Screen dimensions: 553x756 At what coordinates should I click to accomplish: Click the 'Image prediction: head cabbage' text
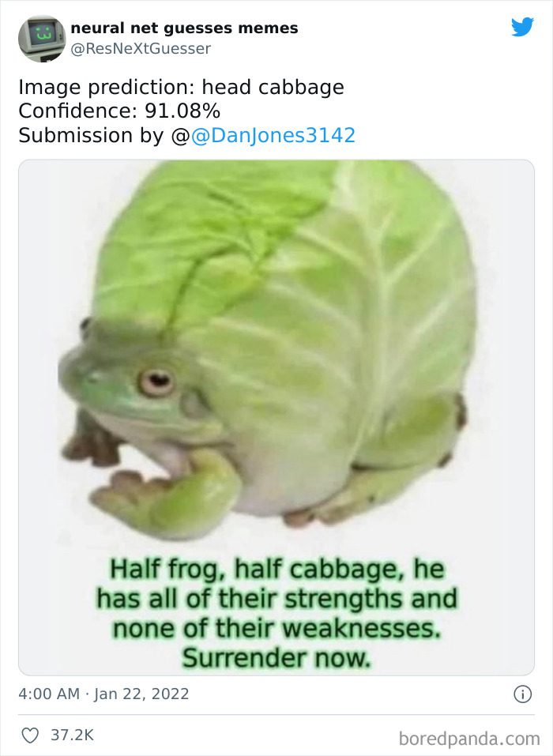[181, 87]
